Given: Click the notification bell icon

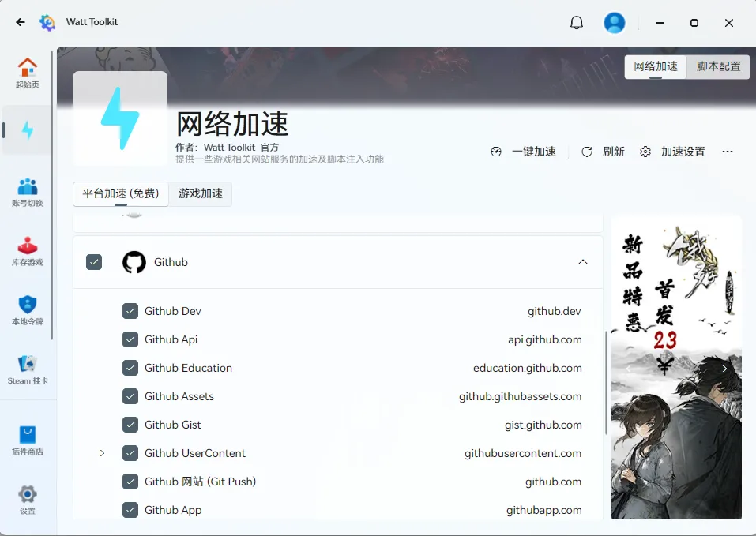Looking at the screenshot, I should 577,23.
